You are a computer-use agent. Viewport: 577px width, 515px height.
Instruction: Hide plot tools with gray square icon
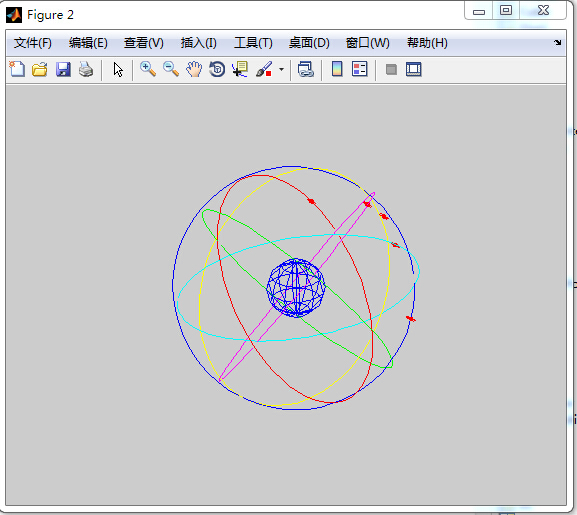coord(391,69)
